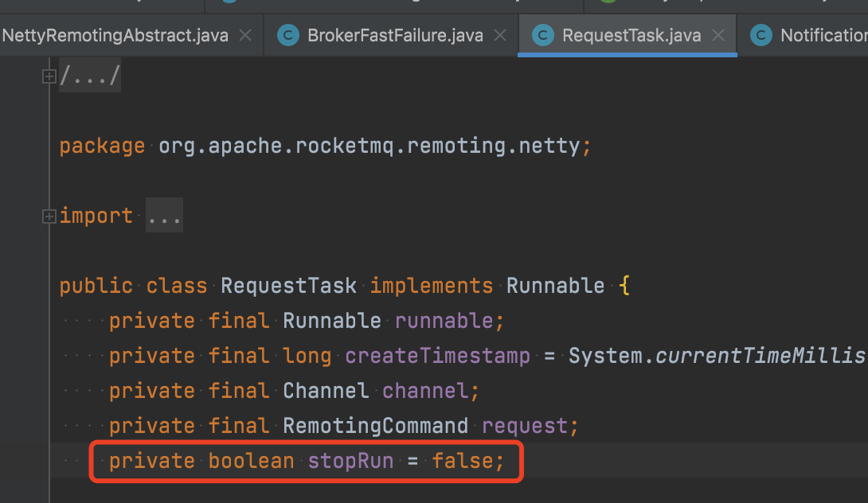Close the NettyRemotingAbstract.java tab
The width and height of the screenshot is (868, 503).
click(x=245, y=35)
